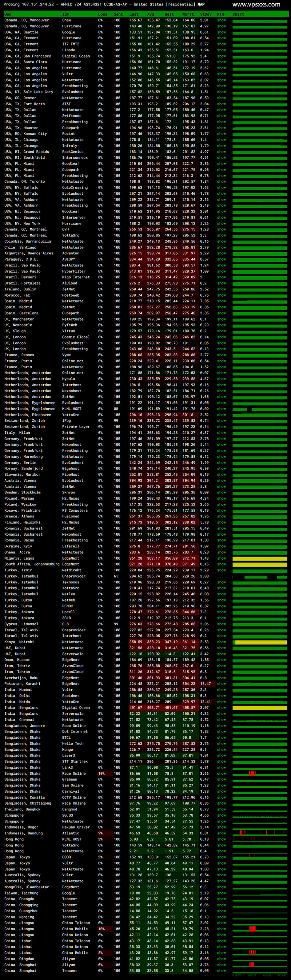The image size is (291, 980).
Task: Click the yellow chart bar for Johannesburg row
Action: 260,564
